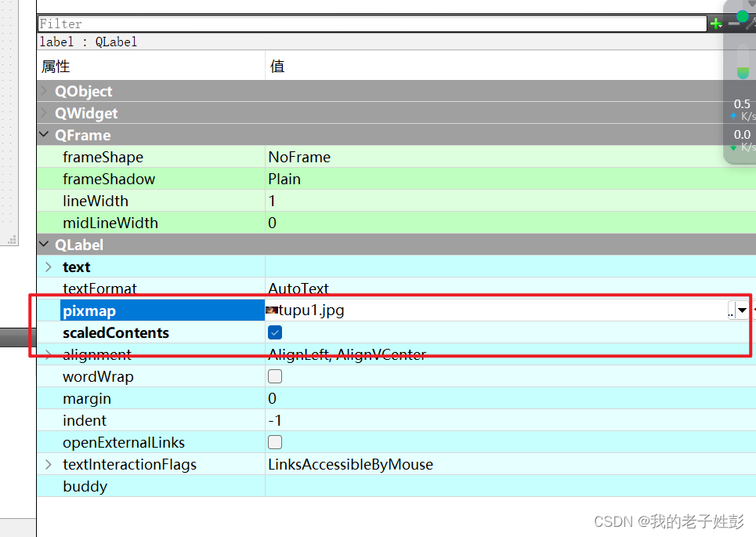Select the openExternalLinks property name
The image size is (756, 537).
(124, 442)
